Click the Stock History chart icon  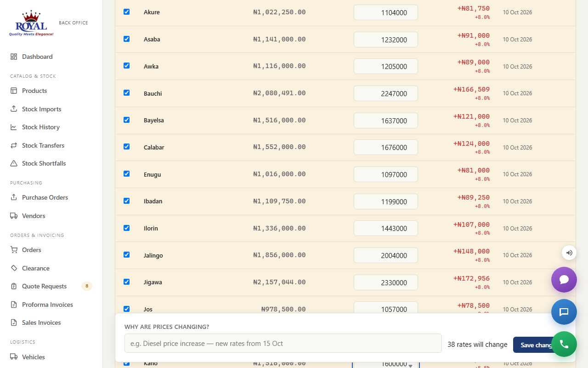14,127
